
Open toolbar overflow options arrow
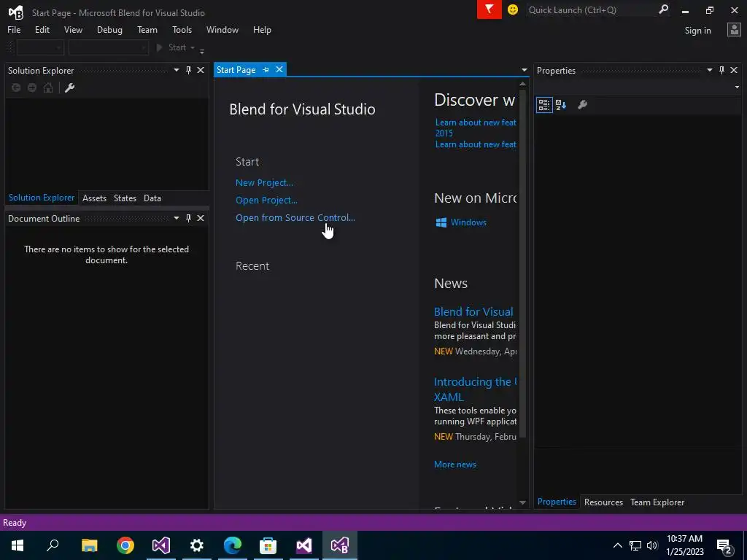[202, 50]
